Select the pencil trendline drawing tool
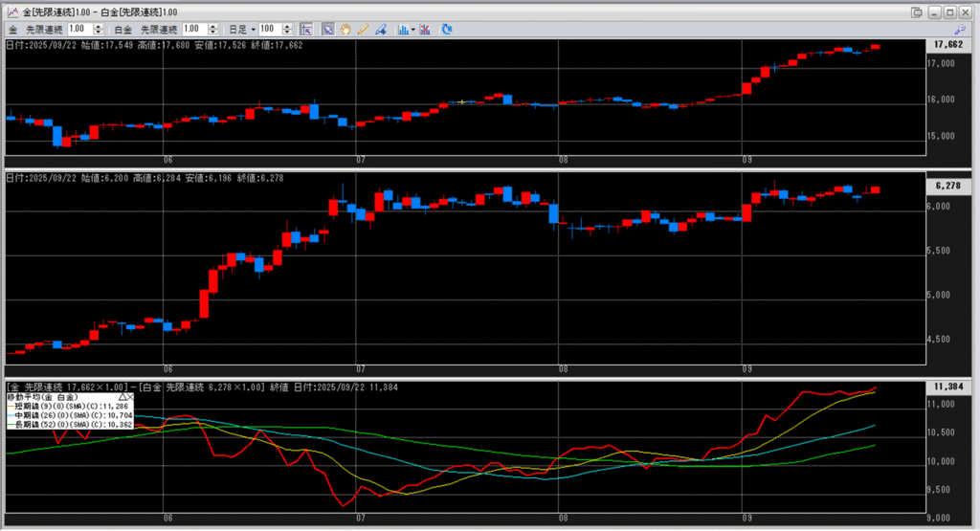 pyautogui.click(x=364, y=30)
